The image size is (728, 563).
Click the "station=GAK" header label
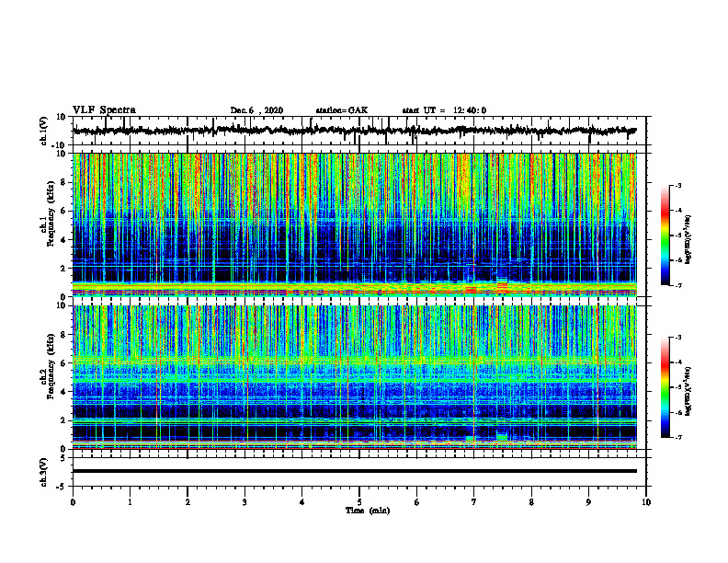pos(342,110)
